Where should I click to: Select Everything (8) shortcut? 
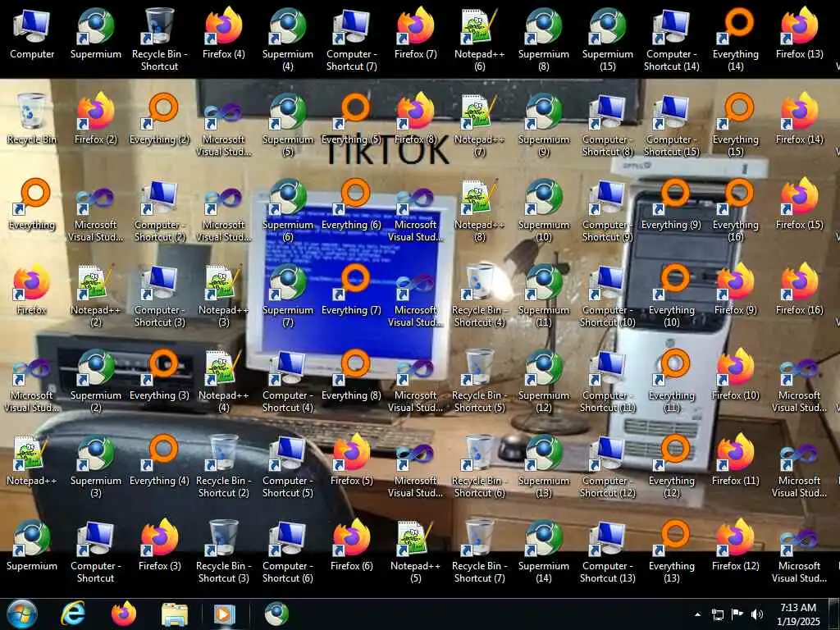point(351,374)
